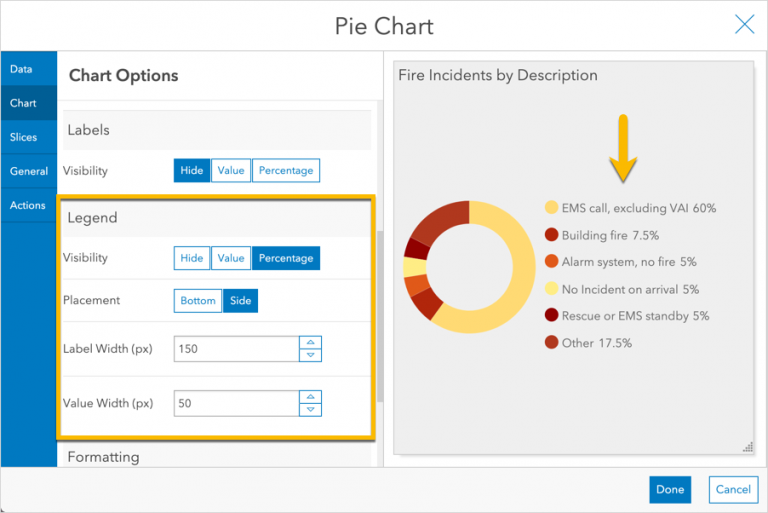Screen dimensions: 768x513
Task: Increase Value Width with up arrow
Action: pos(310,396)
